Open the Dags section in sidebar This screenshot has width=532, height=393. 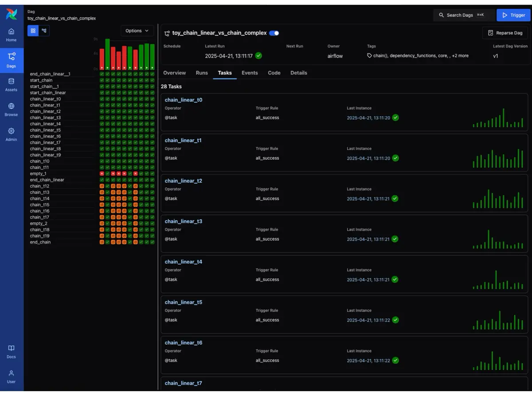point(11,60)
